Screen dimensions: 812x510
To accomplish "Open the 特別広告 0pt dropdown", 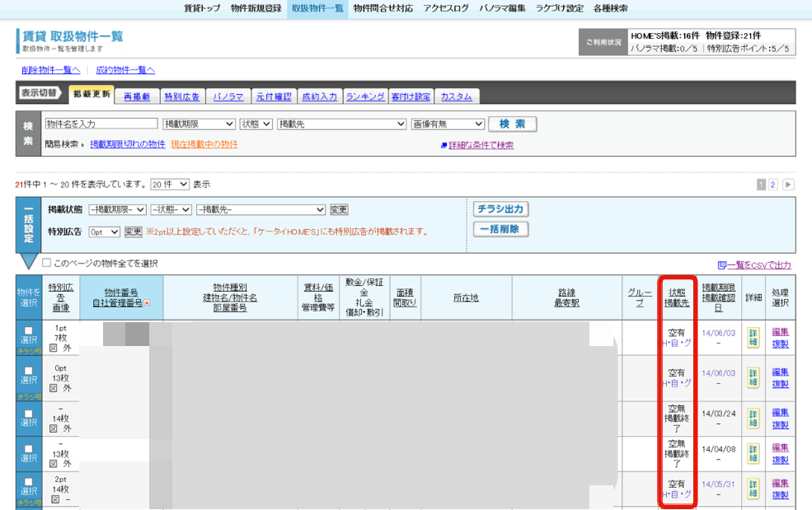I will 104,232.
